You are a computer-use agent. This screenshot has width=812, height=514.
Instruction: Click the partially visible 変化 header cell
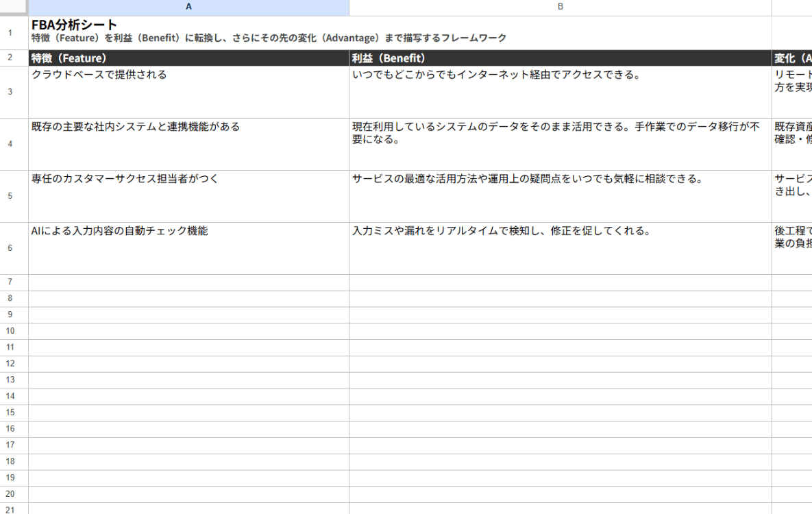(792, 58)
